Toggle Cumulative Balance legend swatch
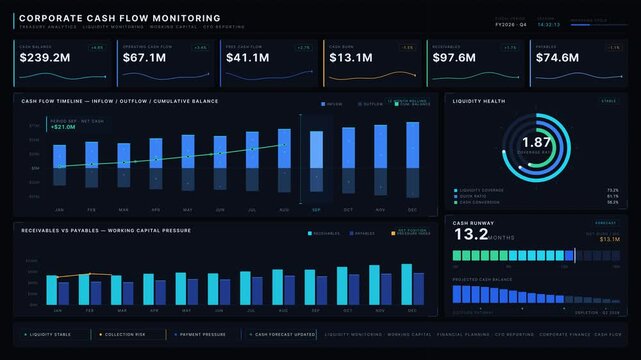This screenshot has width=641, height=360. (x=397, y=104)
